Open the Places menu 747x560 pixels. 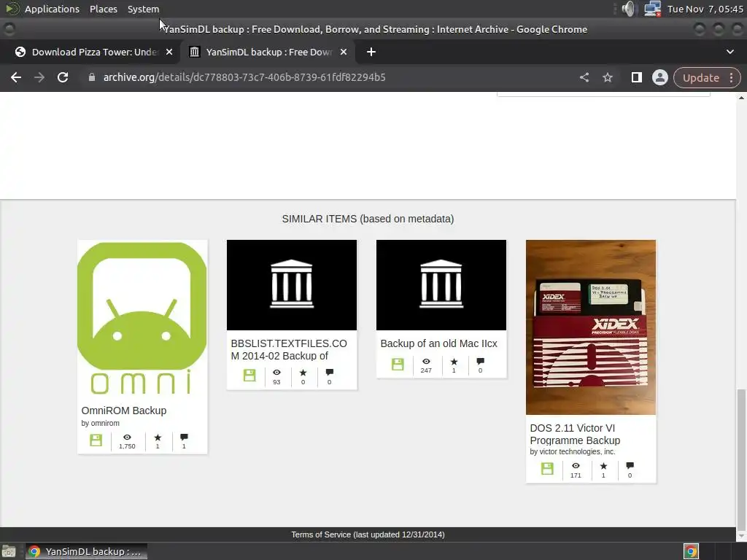104,9
